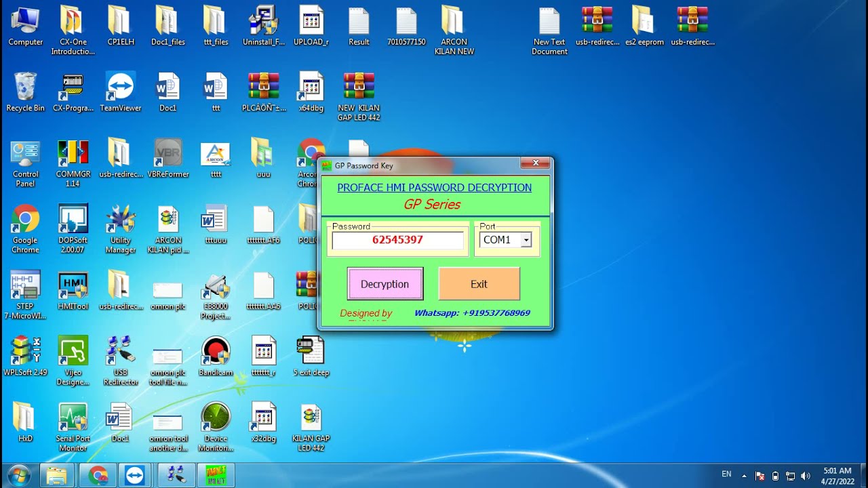Select the Control Panel icon
The height and width of the screenshot is (488, 868).
26,163
